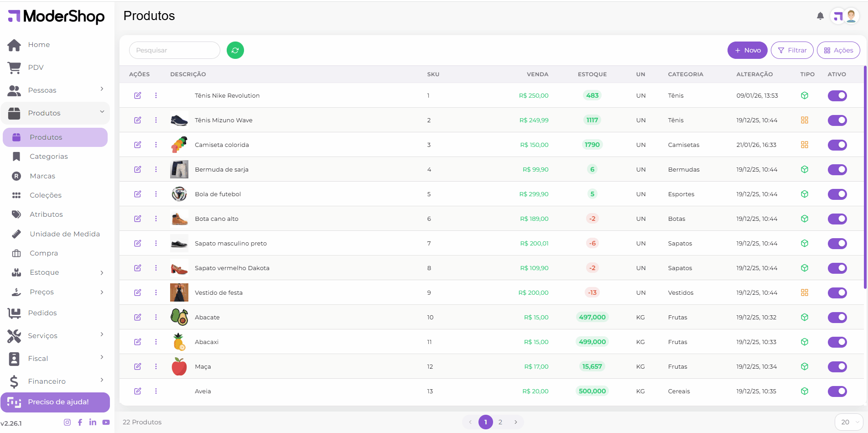868x433 pixels.
Task: Toggle active status of Vestido de festa
Action: 837,292
